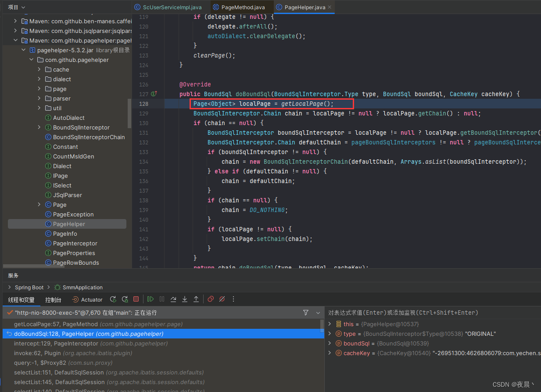
Task: Mute all breakpoints
Action: coord(222,299)
